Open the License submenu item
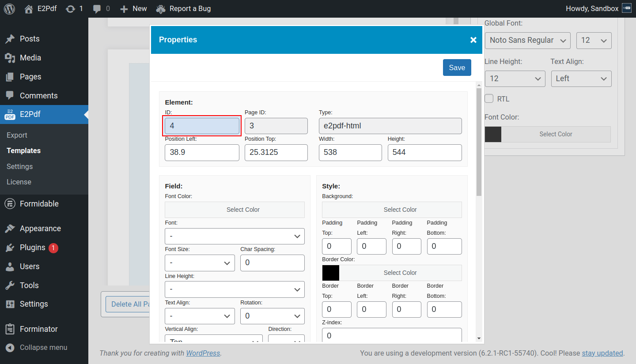The height and width of the screenshot is (364, 636). [x=19, y=182]
